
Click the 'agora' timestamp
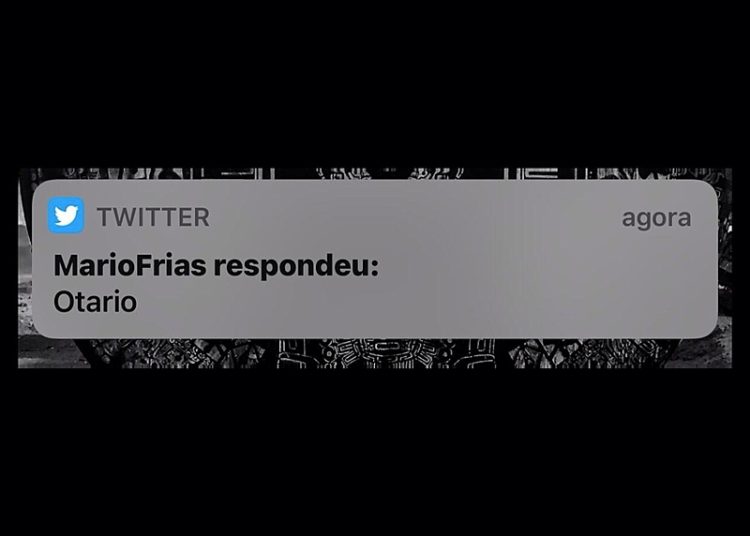point(656,219)
